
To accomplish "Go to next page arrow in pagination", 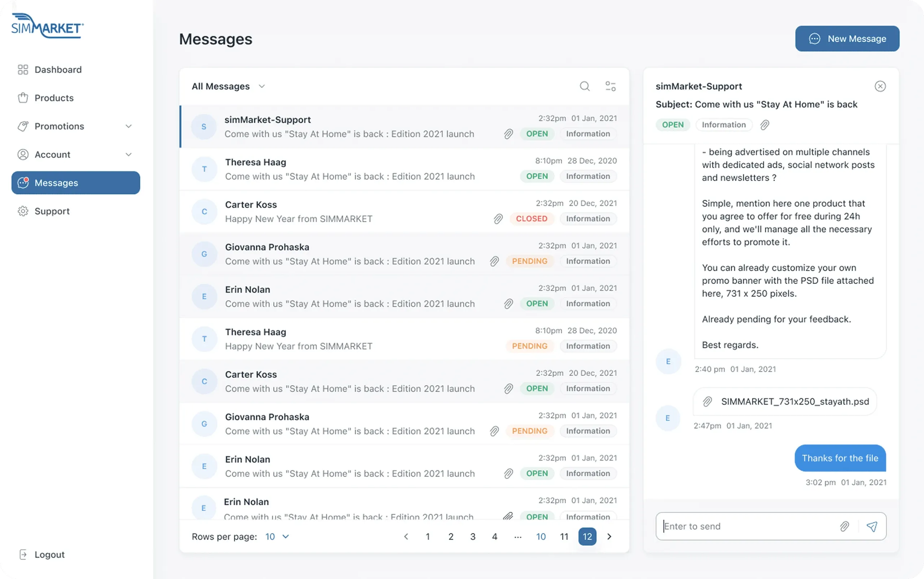I will [x=609, y=536].
